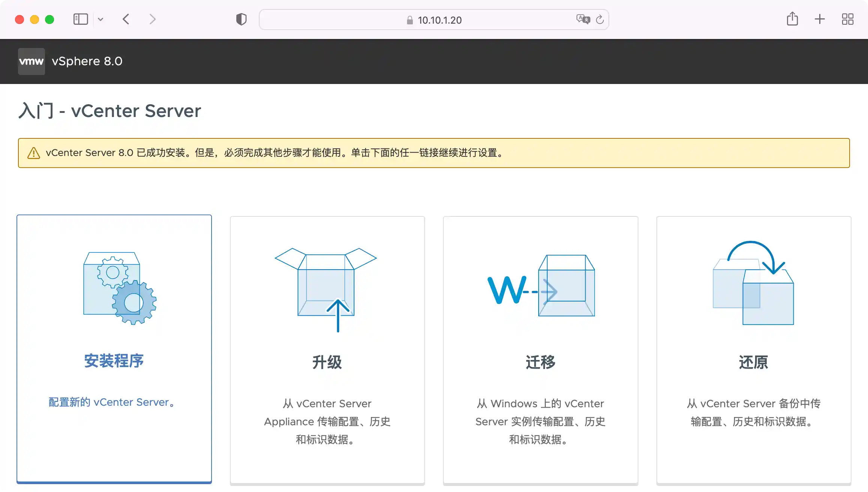Open the translate icon in address bar

pos(584,19)
